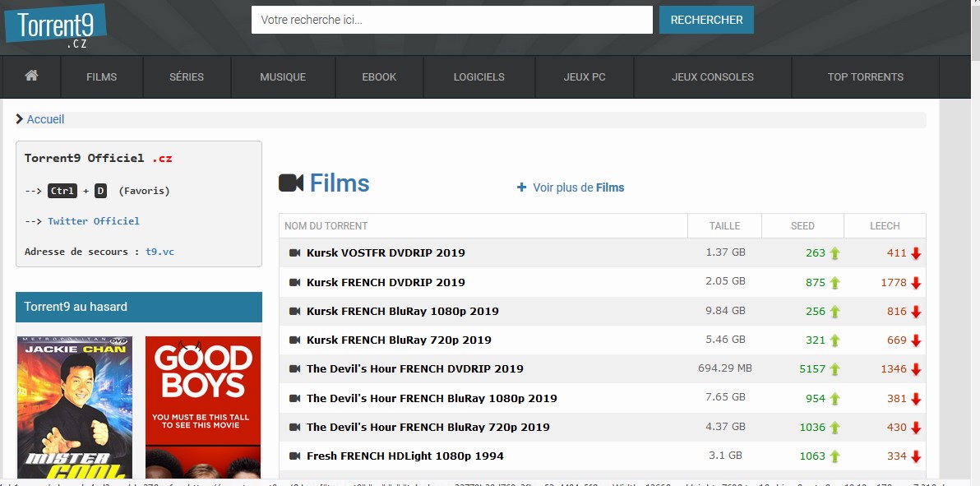The height and width of the screenshot is (486, 980).
Task: Open the t9.vc backup address link
Action: click(160, 252)
